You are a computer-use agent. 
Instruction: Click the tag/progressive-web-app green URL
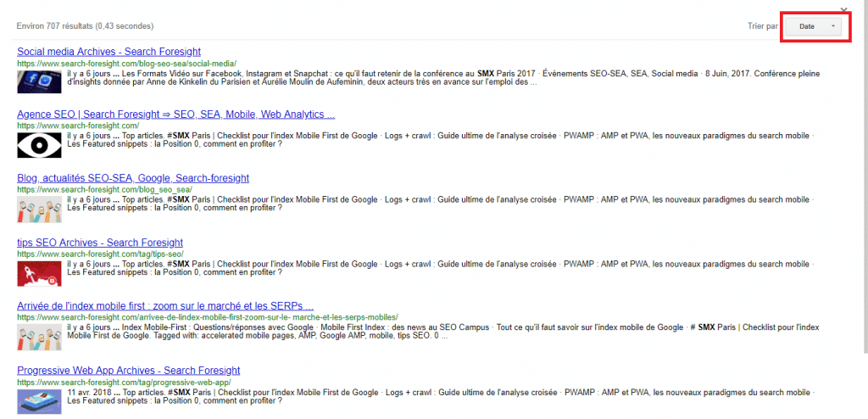(124, 382)
